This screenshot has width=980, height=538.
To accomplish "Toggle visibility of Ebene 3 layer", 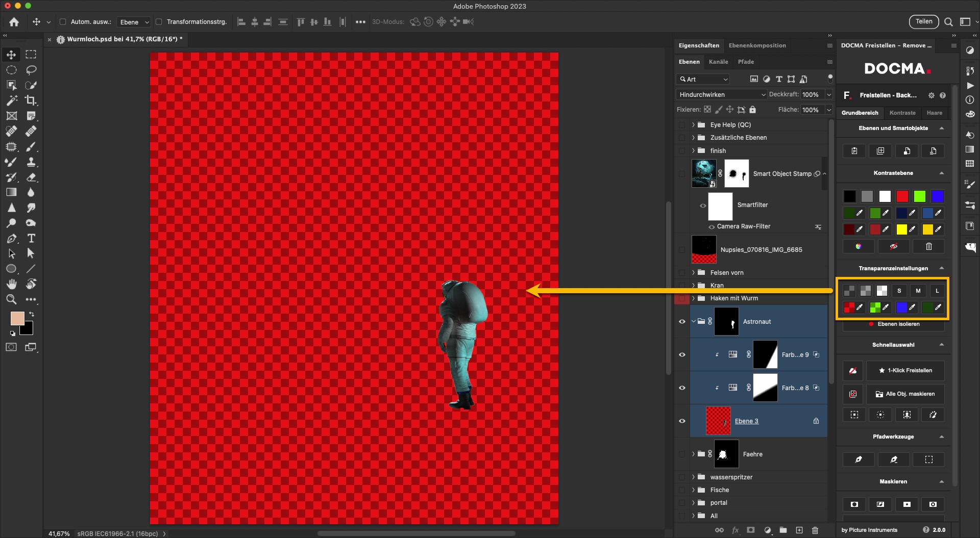I will pyautogui.click(x=682, y=421).
